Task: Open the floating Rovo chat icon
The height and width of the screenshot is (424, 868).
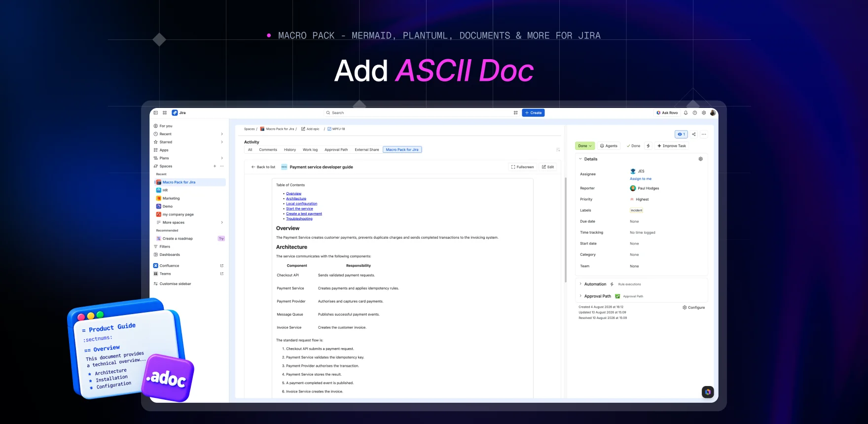Action: [708, 392]
